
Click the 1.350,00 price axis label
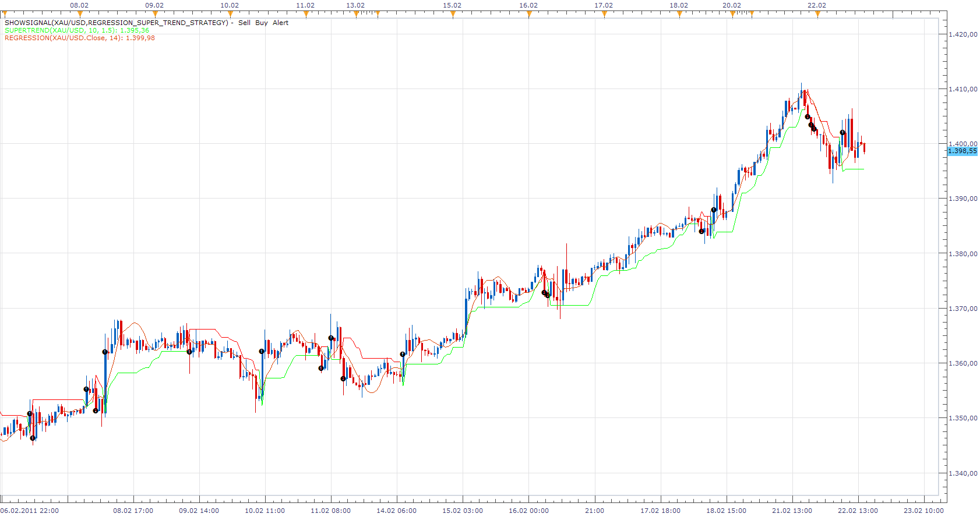click(963, 418)
